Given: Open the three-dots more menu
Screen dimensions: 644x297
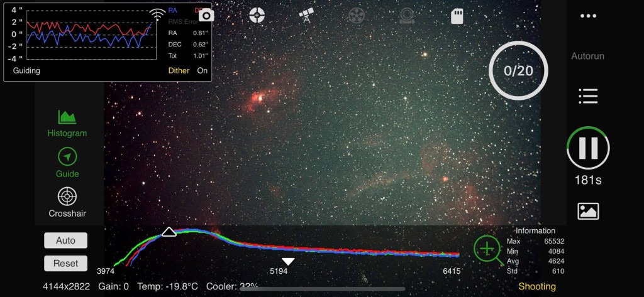Looking at the screenshot, I should (x=588, y=16).
